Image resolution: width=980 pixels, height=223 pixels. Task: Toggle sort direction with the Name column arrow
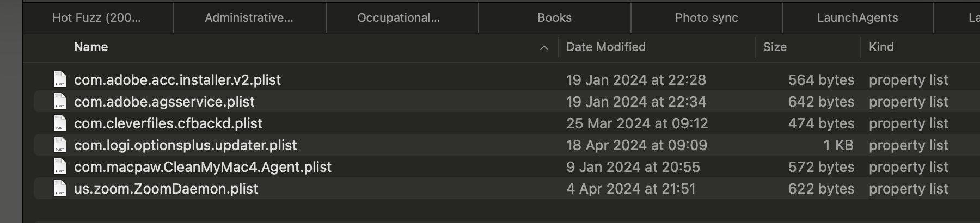543,48
